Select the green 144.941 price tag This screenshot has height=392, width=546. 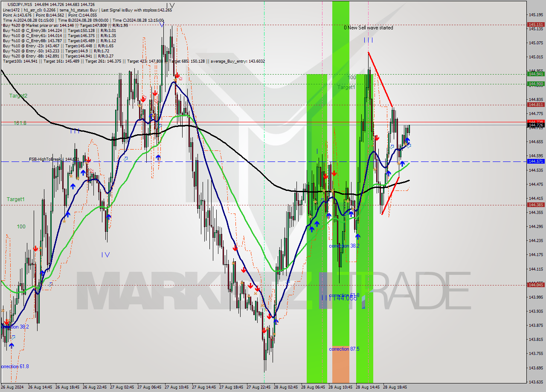[536, 74]
